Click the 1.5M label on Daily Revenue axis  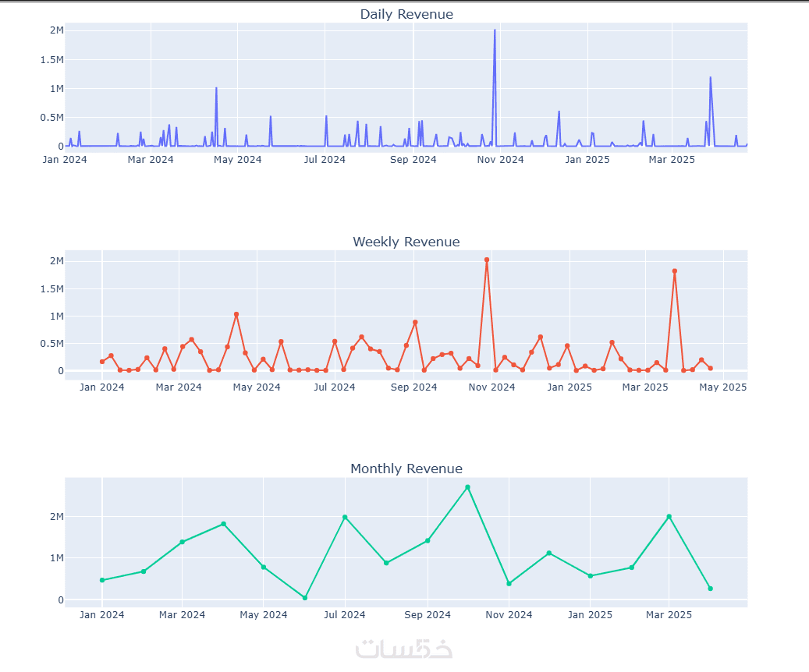pos(52,60)
